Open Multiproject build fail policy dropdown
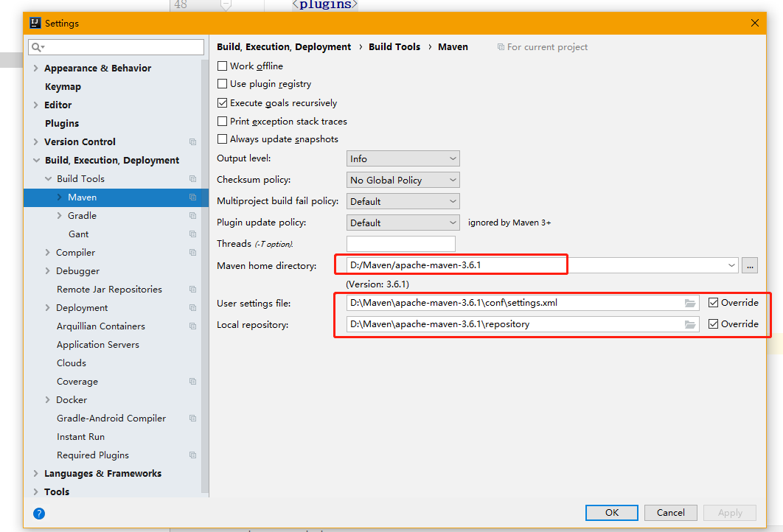 [403, 202]
